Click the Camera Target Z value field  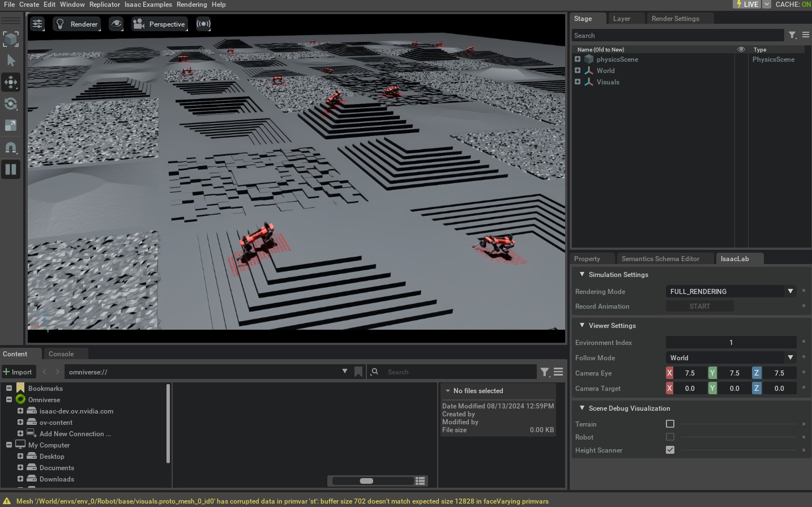(779, 388)
